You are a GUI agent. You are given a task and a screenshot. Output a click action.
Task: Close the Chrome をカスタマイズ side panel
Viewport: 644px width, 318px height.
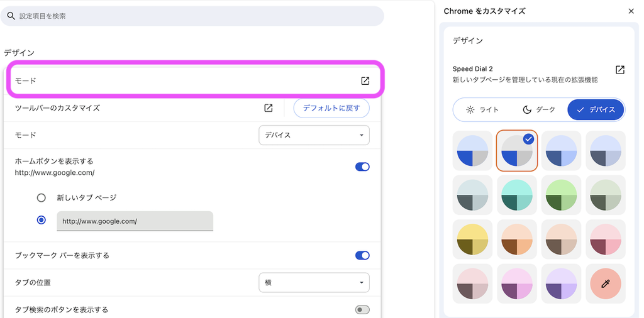[x=631, y=11]
